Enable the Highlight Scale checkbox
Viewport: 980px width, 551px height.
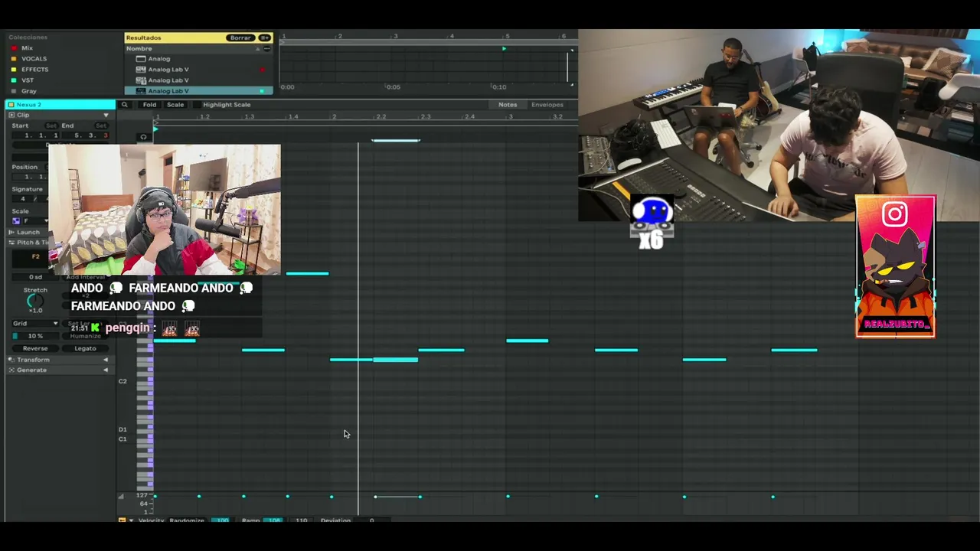[x=196, y=105]
